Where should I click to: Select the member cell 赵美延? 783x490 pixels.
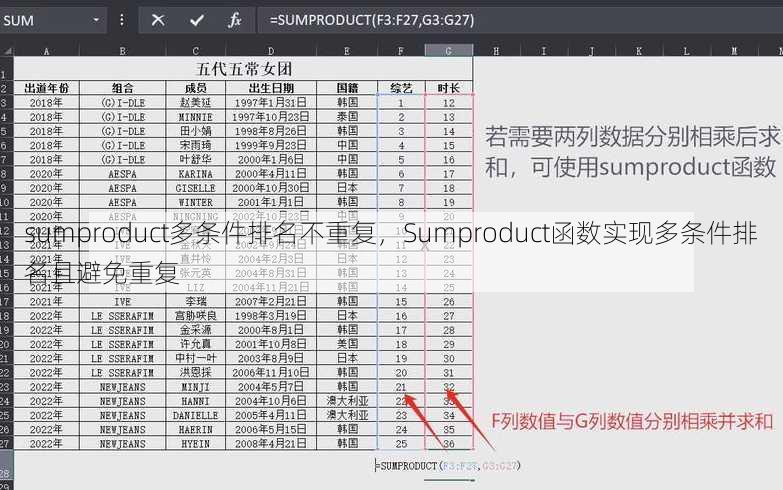coord(195,102)
